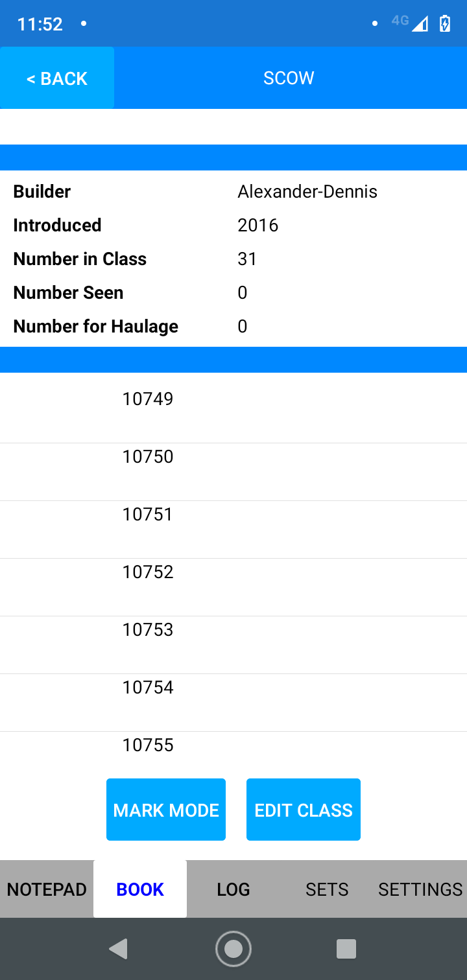Viewport: 467px width, 980px height.
Task: Tap the battery status icon
Action: 444,23
